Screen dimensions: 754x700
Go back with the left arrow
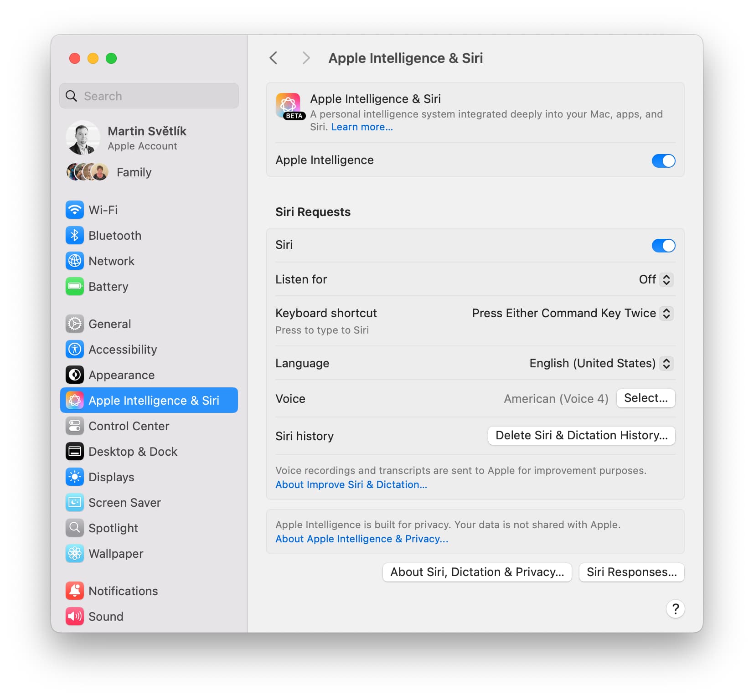click(274, 58)
